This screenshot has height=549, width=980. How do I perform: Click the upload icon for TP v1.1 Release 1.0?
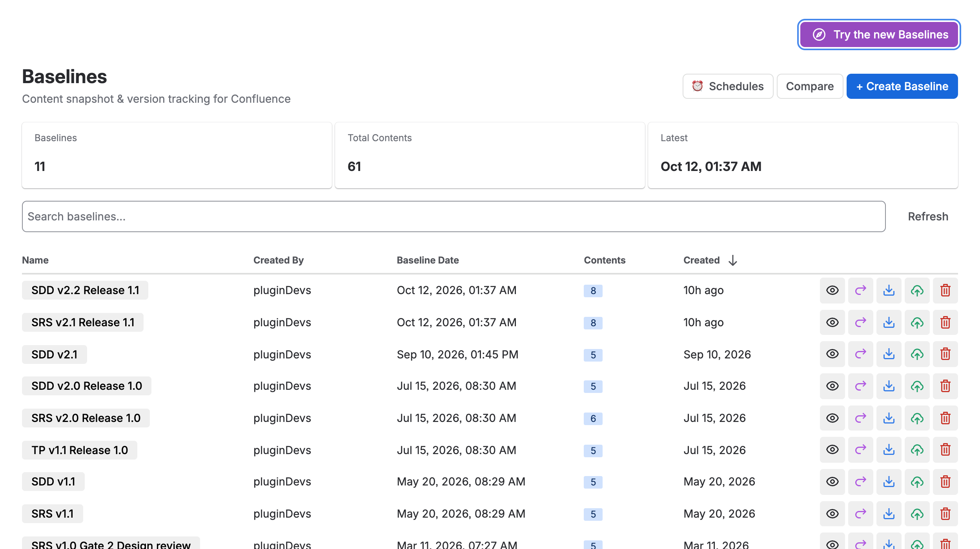pos(917,450)
